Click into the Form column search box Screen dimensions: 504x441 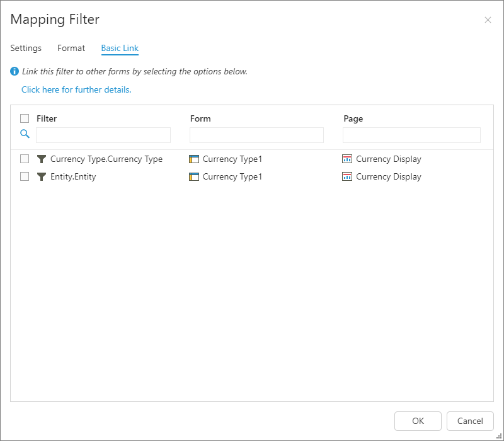point(256,135)
